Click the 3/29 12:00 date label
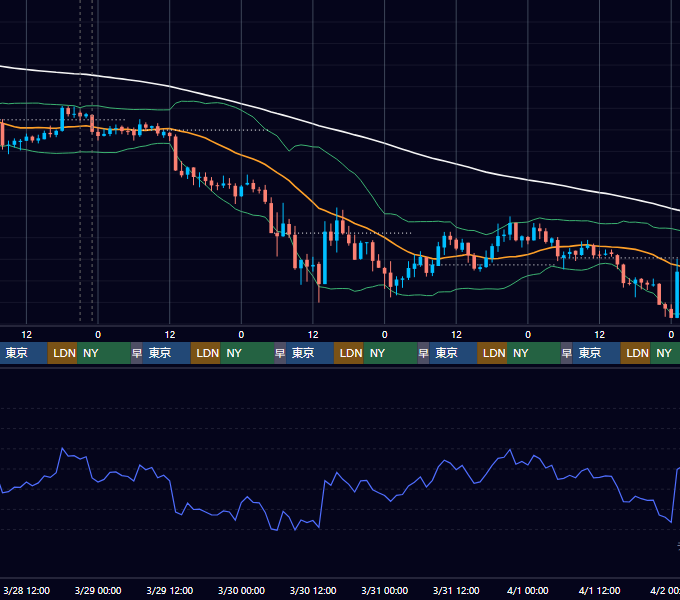This screenshot has height=600, width=680. (170, 590)
